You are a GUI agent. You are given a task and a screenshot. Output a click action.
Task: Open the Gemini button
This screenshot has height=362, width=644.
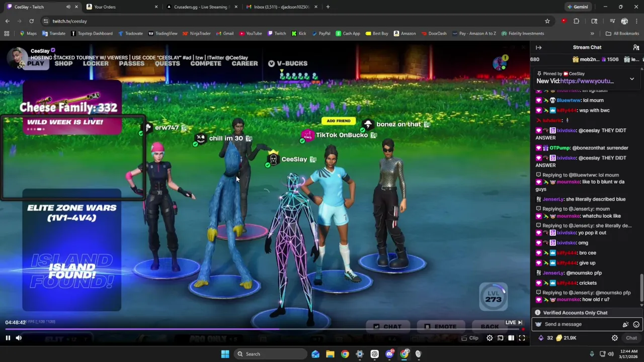click(x=578, y=7)
